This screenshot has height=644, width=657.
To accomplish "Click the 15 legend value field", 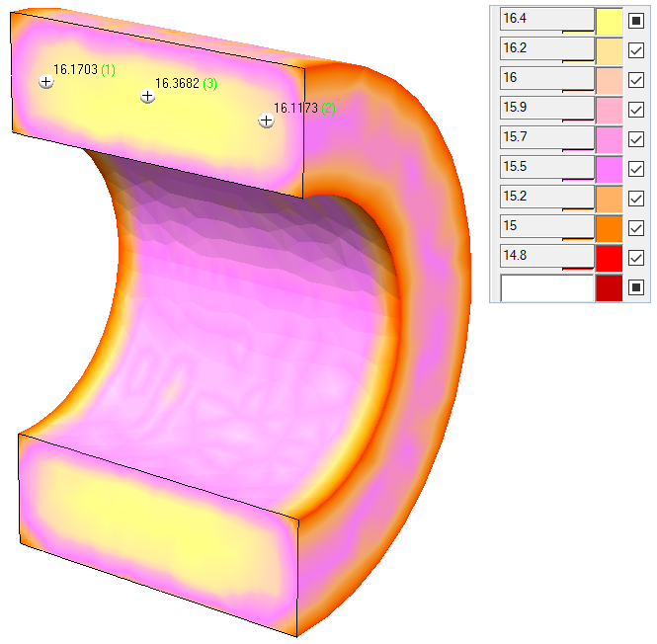I will 546,226.
